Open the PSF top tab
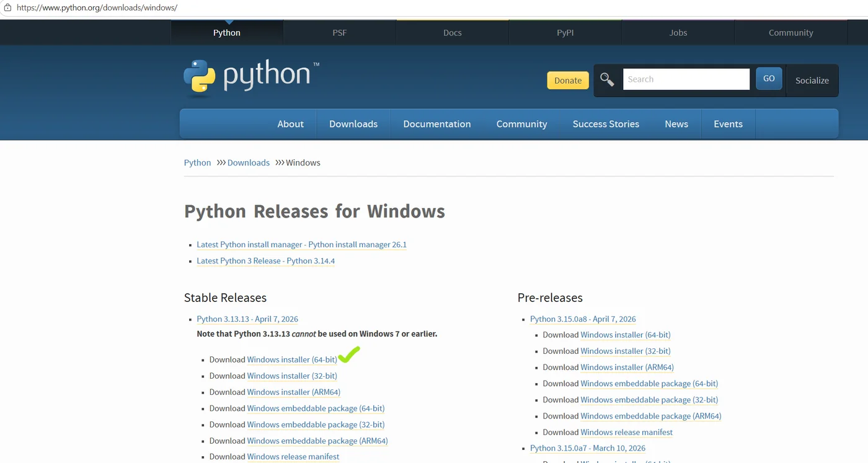 (340, 33)
